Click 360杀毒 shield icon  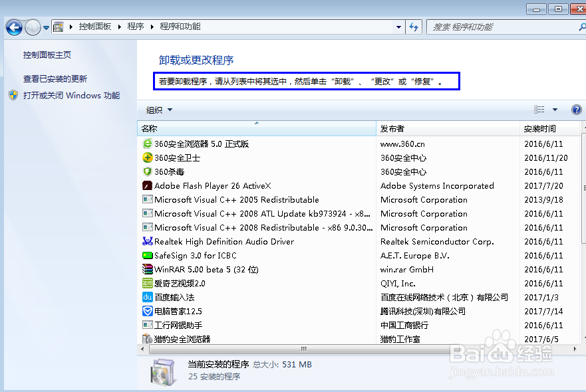coord(147,171)
